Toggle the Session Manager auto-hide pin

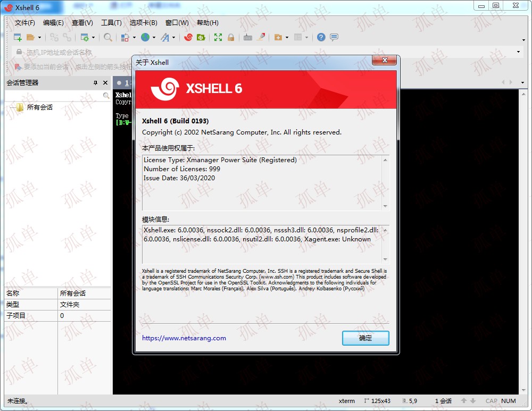[95, 83]
